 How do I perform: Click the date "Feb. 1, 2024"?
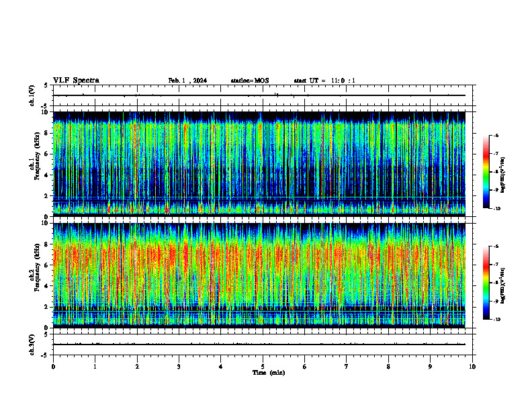tap(187, 81)
